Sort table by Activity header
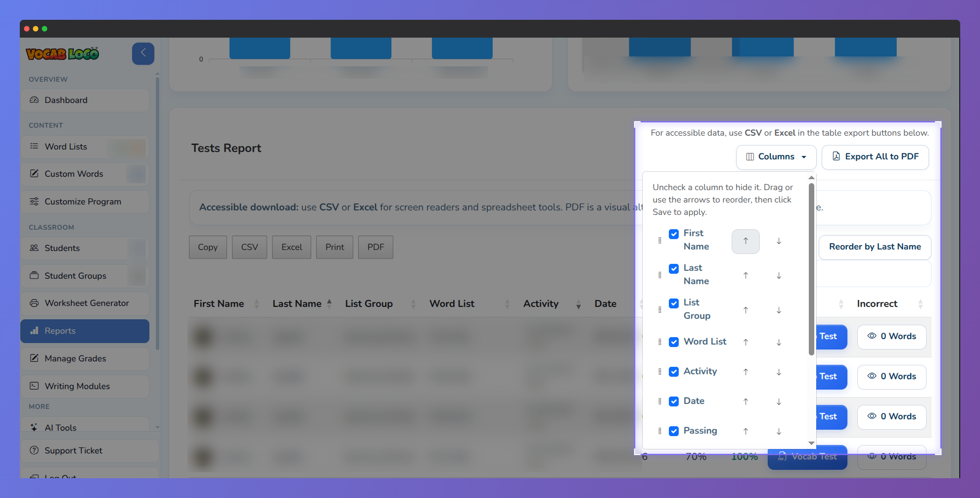This screenshot has height=498, width=980. pyautogui.click(x=553, y=304)
